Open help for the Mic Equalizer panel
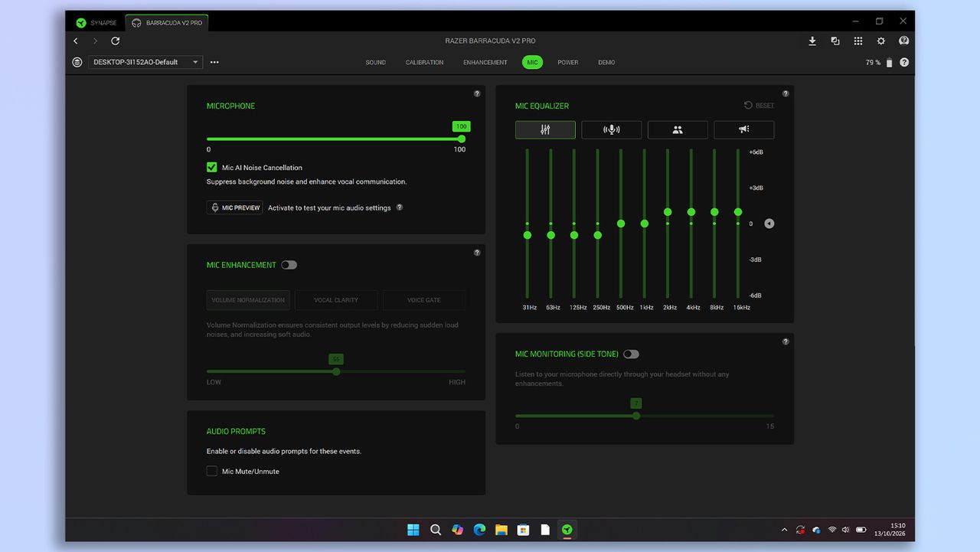Image resolution: width=980 pixels, height=552 pixels. point(786,93)
